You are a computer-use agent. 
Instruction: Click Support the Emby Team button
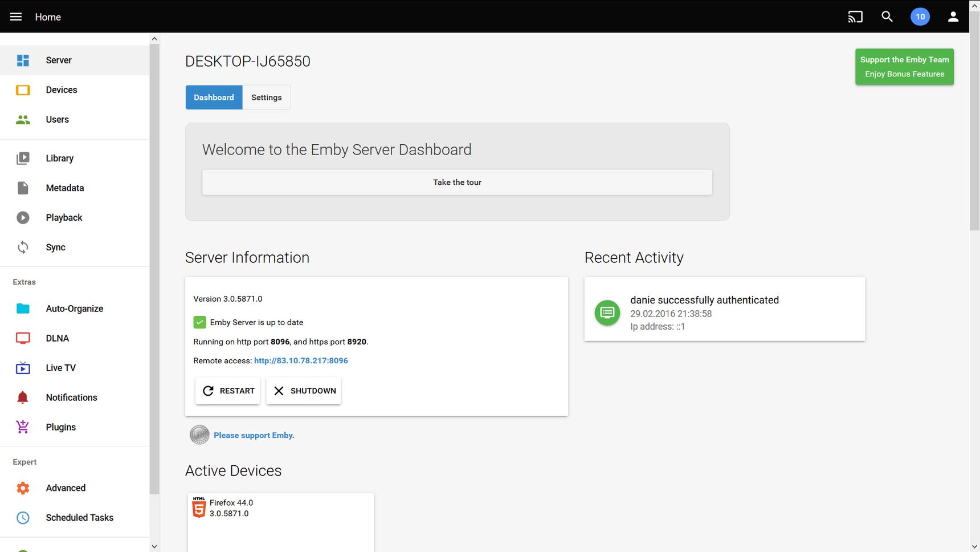[904, 67]
